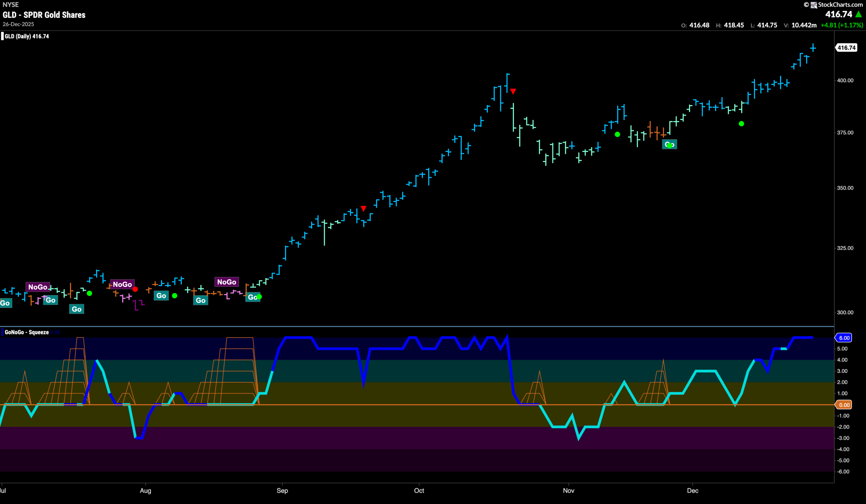The image size is (866, 504).
Task: Select the green dot marker in mid-December
Action: 741,124
